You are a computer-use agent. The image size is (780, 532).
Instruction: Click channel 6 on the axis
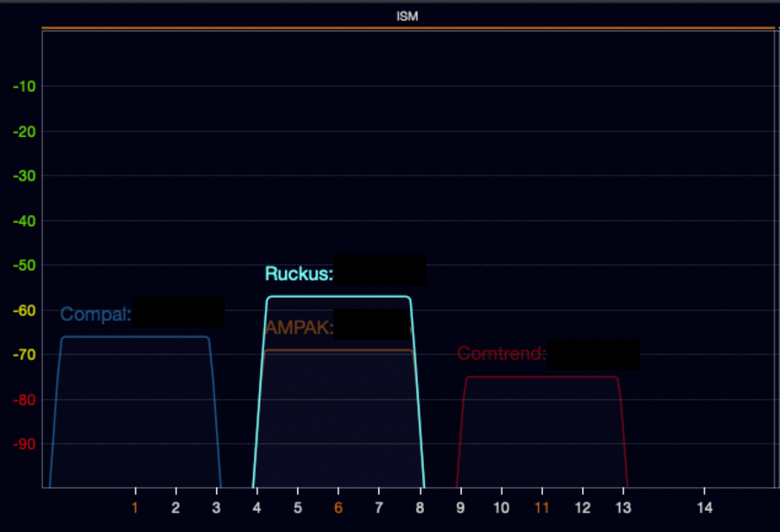click(x=338, y=508)
